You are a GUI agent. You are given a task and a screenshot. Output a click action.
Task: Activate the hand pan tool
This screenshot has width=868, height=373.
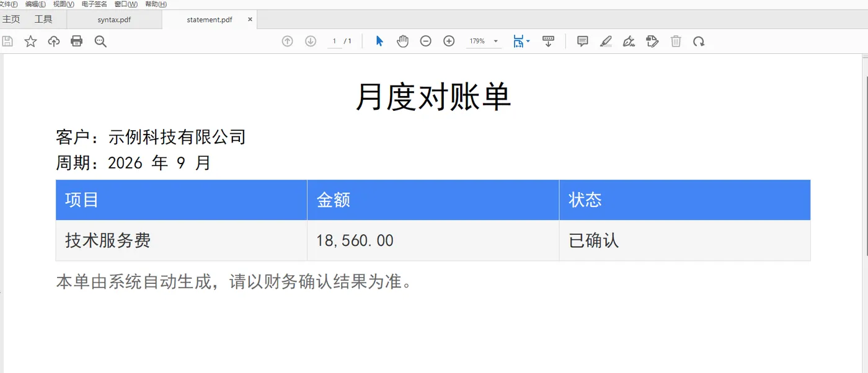click(403, 42)
